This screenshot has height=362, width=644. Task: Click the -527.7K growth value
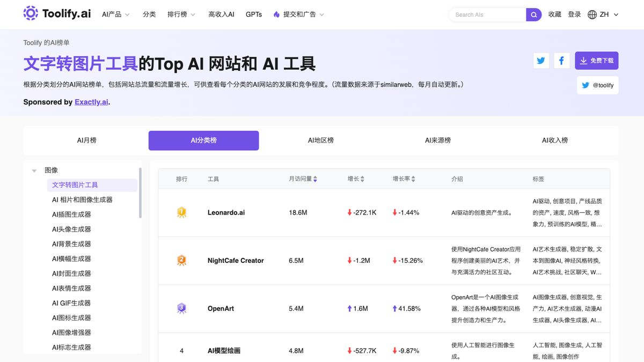click(365, 351)
